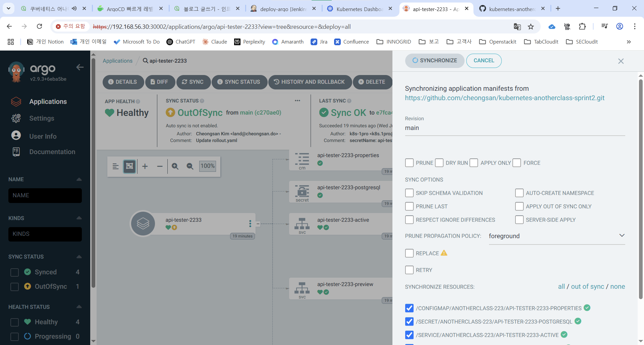
Task: Click the sync panel vertical scrollbar
Action: click(641, 189)
